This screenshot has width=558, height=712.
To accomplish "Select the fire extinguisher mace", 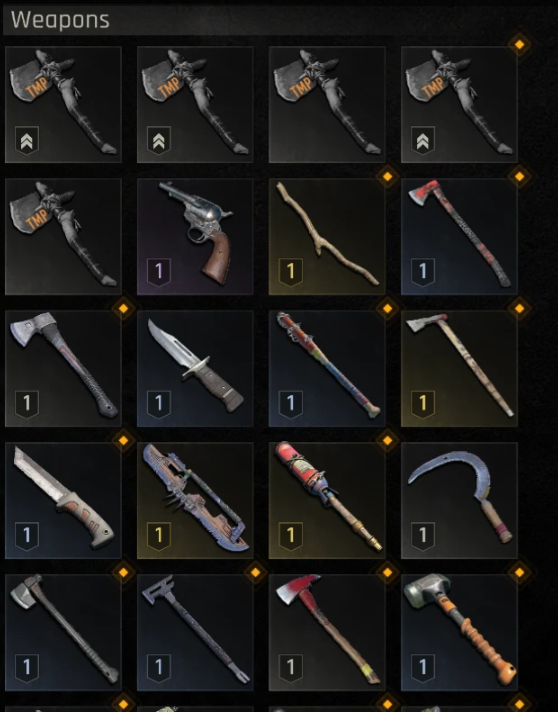I will 327,500.
